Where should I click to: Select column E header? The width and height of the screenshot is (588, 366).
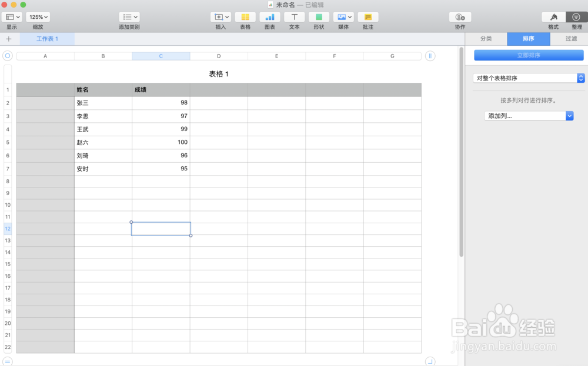coord(277,56)
